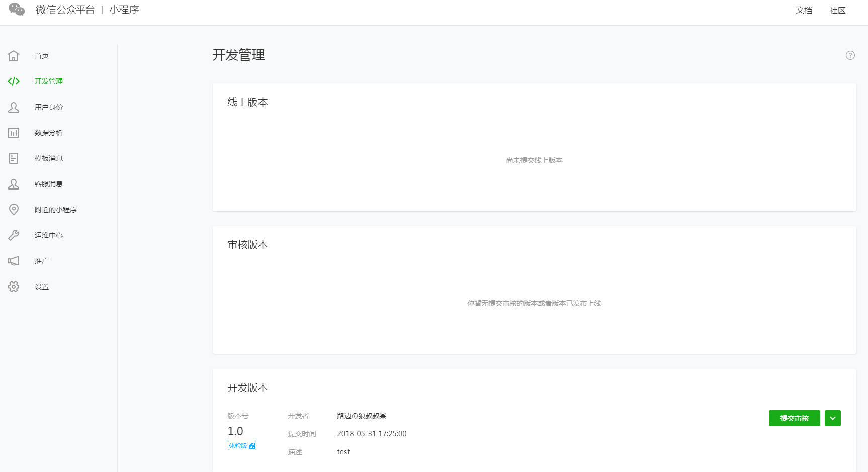Go to 首页 menu item
The height and width of the screenshot is (472, 868).
point(42,56)
